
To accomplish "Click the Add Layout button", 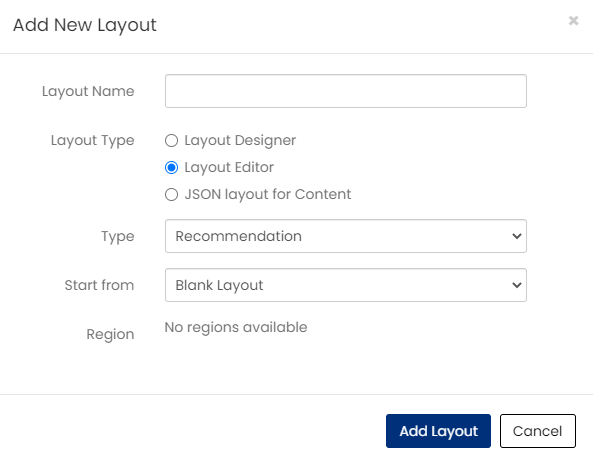I will [438, 431].
